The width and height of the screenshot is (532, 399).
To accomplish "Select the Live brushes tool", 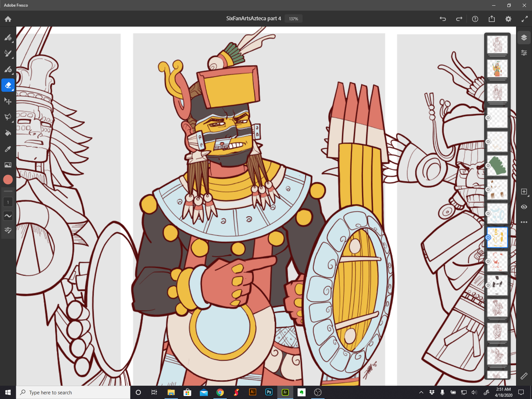I will pos(8,53).
